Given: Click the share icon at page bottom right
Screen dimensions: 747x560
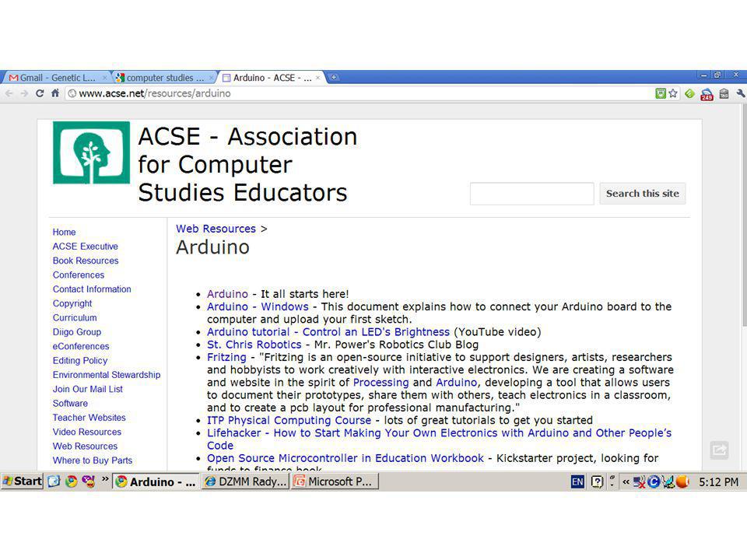Looking at the screenshot, I should [719, 450].
